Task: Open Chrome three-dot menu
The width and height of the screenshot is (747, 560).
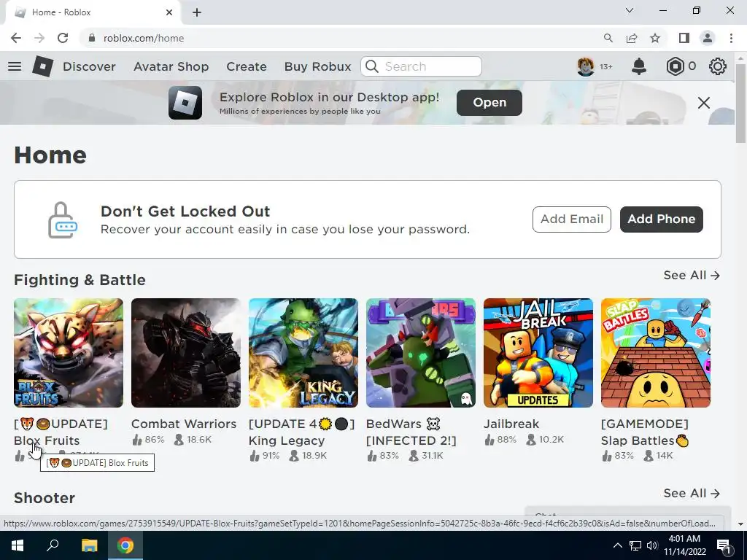Action: [x=731, y=38]
